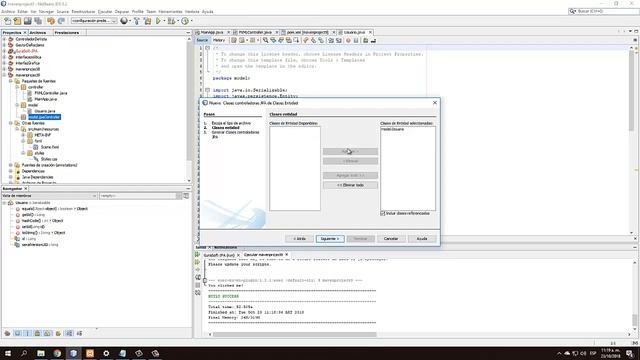Click the red macro recording icon in editor toolbar
640x360 pixels.
pos(348,40)
